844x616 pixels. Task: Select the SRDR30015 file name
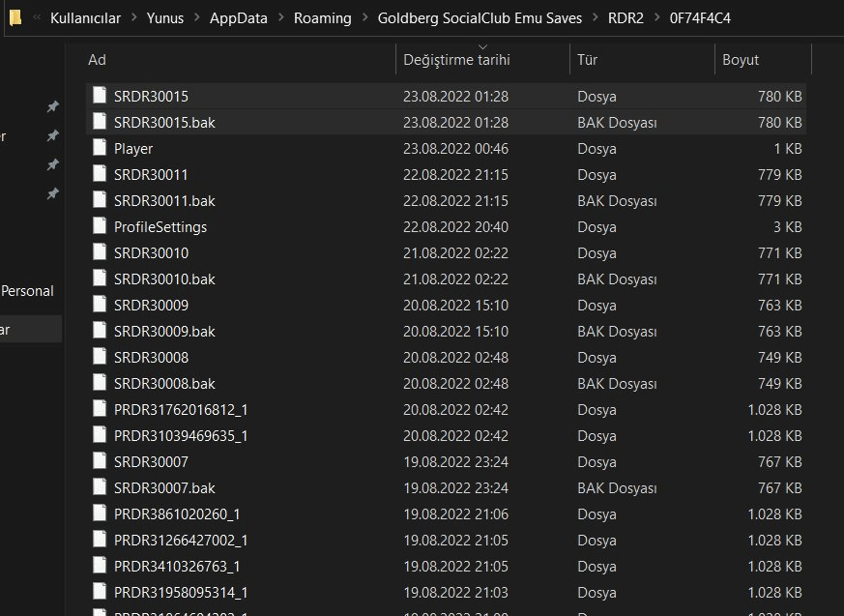click(x=151, y=97)
